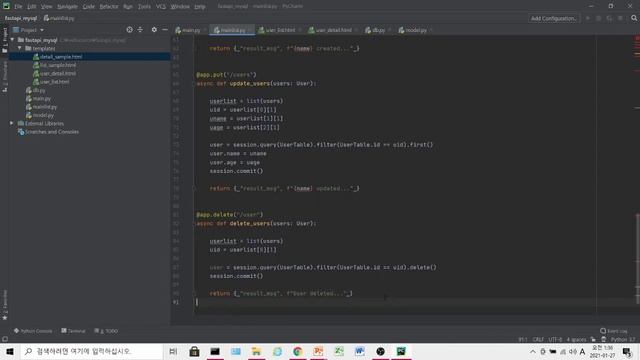Click the update_users function name in the code
This screenshot has width=640, height=360.
tap(250, 83)
